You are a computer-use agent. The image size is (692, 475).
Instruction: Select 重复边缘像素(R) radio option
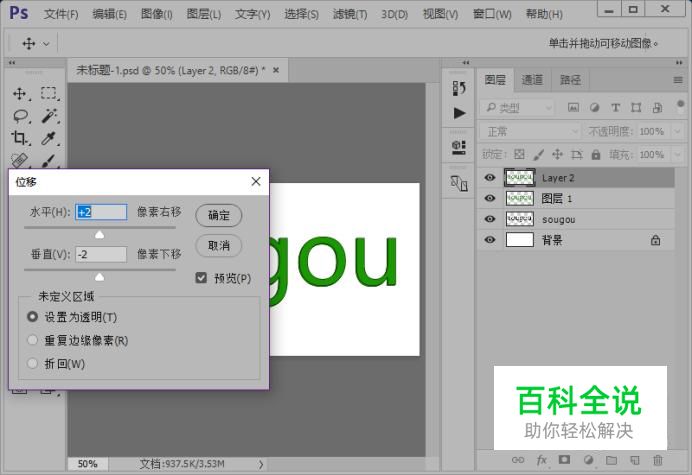(x=32, y=340)
